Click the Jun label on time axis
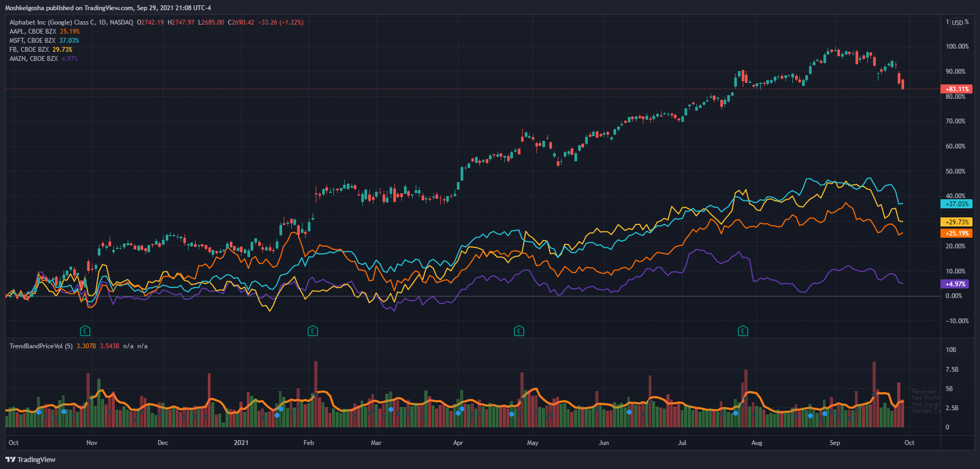 click(x=604, y=443)
